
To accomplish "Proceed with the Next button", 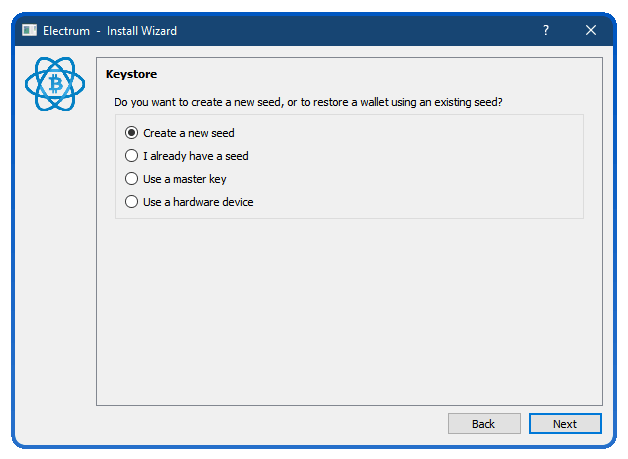I will coord(565,424).
